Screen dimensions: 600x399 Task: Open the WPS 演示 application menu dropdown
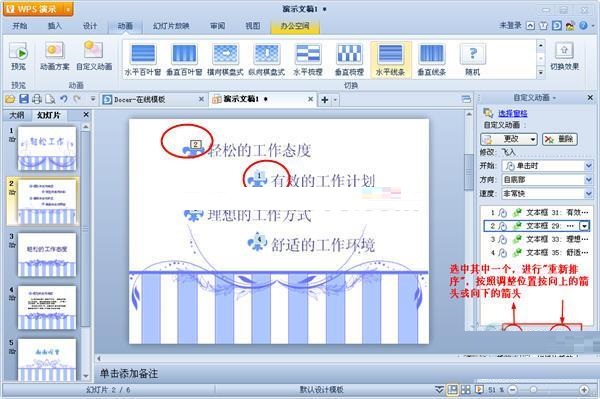tap(68, 9)
